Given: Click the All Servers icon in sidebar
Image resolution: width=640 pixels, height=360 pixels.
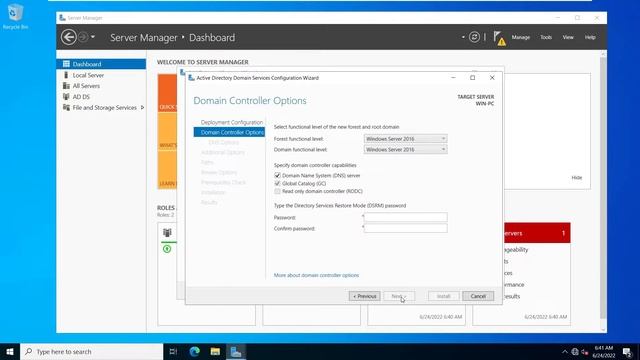Looking at the screenshot, I should tap(66, 86).
